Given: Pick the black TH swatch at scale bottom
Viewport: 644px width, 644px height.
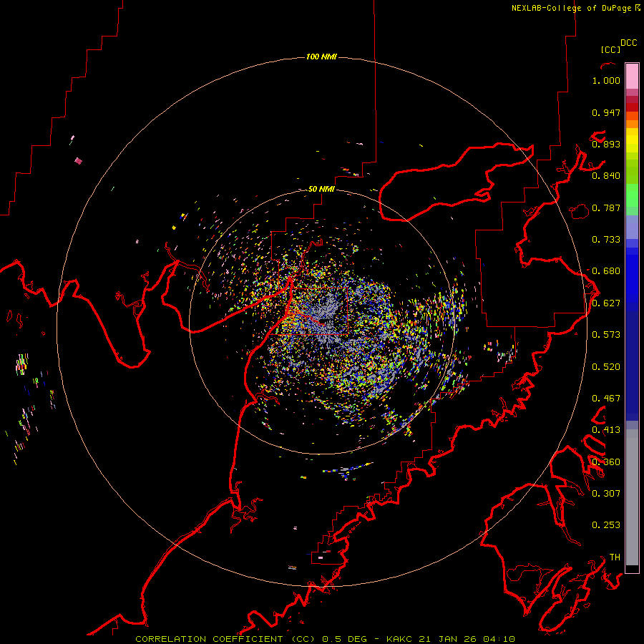Looking at the screenshot, I should point(632,569).
